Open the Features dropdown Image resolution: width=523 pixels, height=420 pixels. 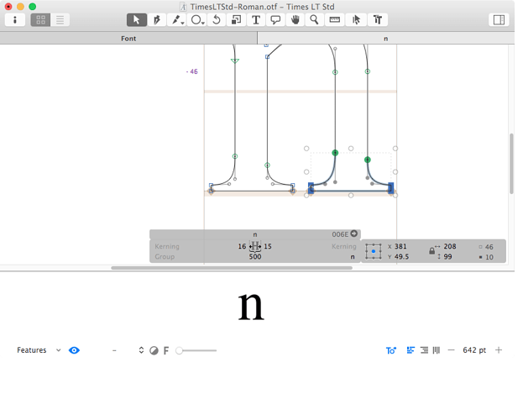coord(39,350)
